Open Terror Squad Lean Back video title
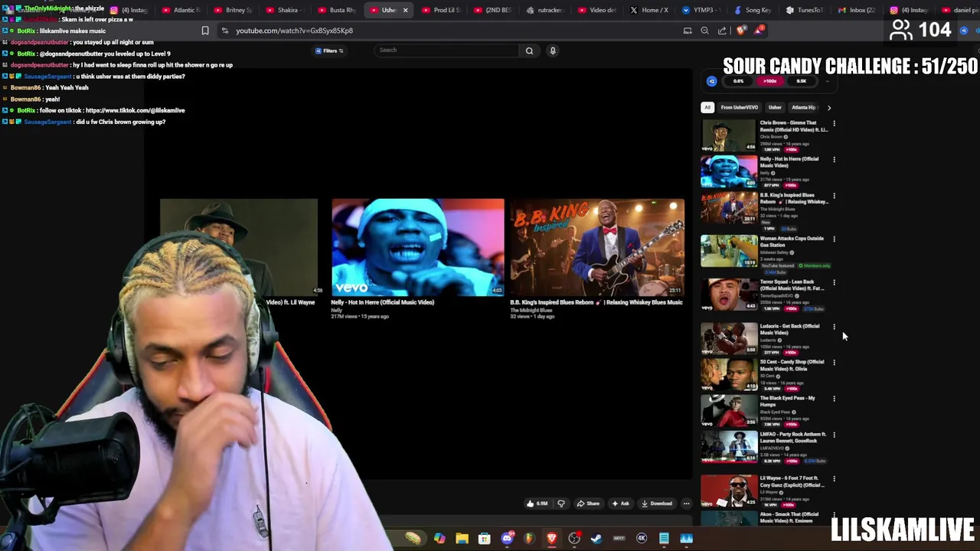Image resolution: width=980 pixels, height=551 pixels. pyautogui.click(x=792, y=285)
